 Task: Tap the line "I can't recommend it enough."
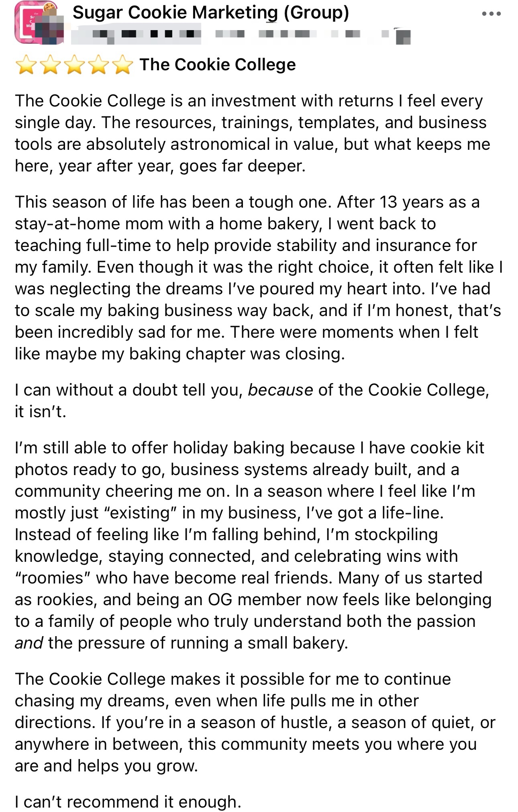click(x=128, y=802)
